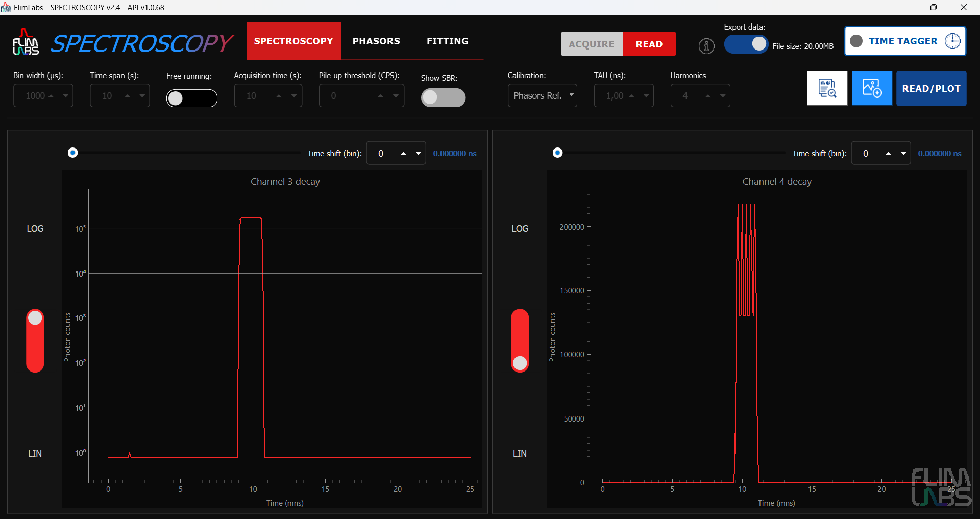Viewport: 980px width, 519px height.
Task: Select LOG label for Channel 3 plot
Action: [x=35, y=229]
